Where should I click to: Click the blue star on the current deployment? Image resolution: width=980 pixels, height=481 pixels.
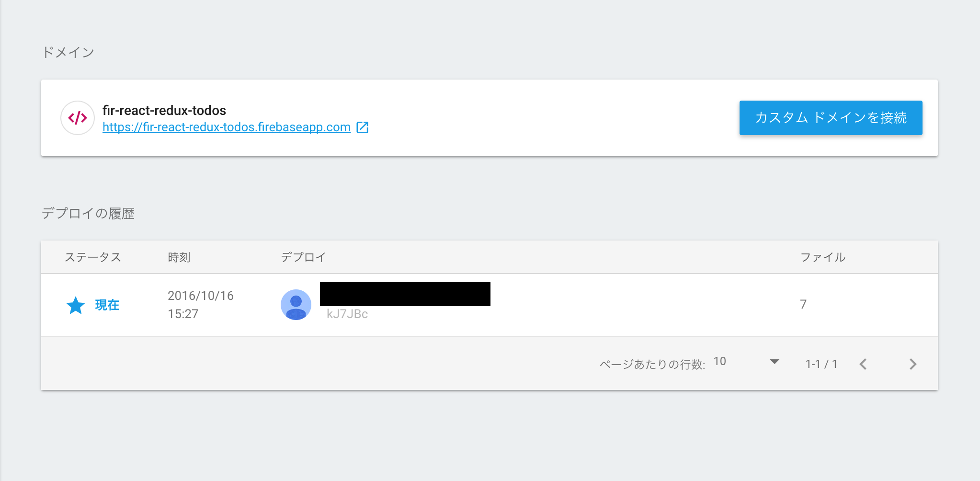75,305
